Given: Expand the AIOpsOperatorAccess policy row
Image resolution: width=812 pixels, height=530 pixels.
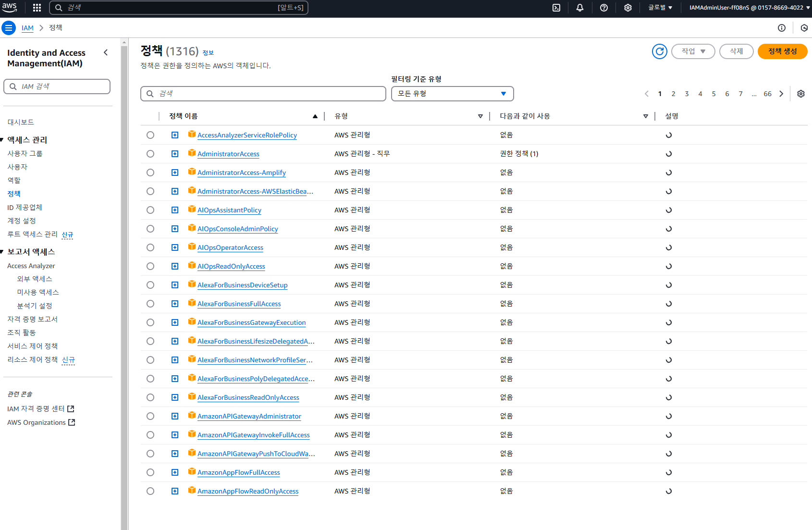Looking at the screenshot, I should coord(175,247).
